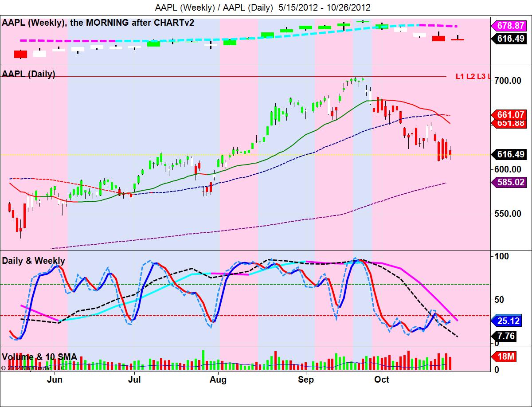Select the red 661.07 moving average marker
This screenshot has height=407, width=532.
point(509,115)
